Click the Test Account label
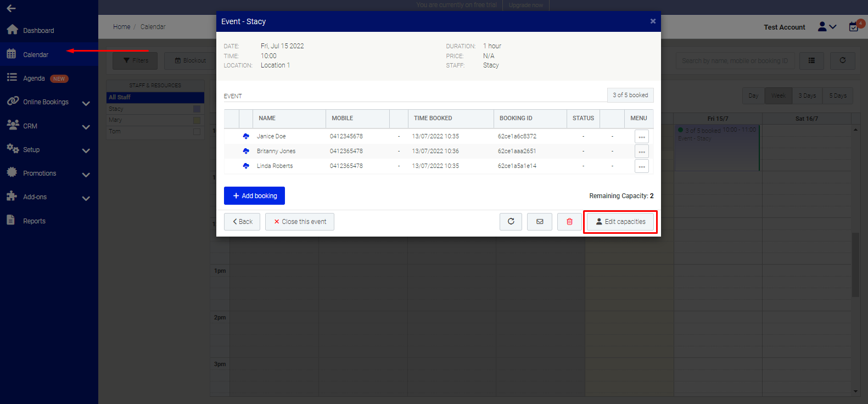This screenshot has width=868, height=404. [785, 27]
